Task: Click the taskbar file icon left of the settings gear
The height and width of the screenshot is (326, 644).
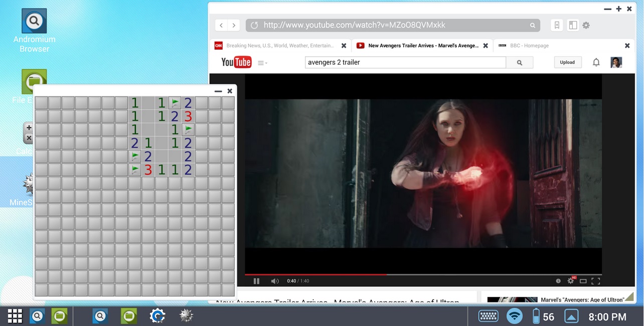Action: pyautogui.click(x=129, y=316)
